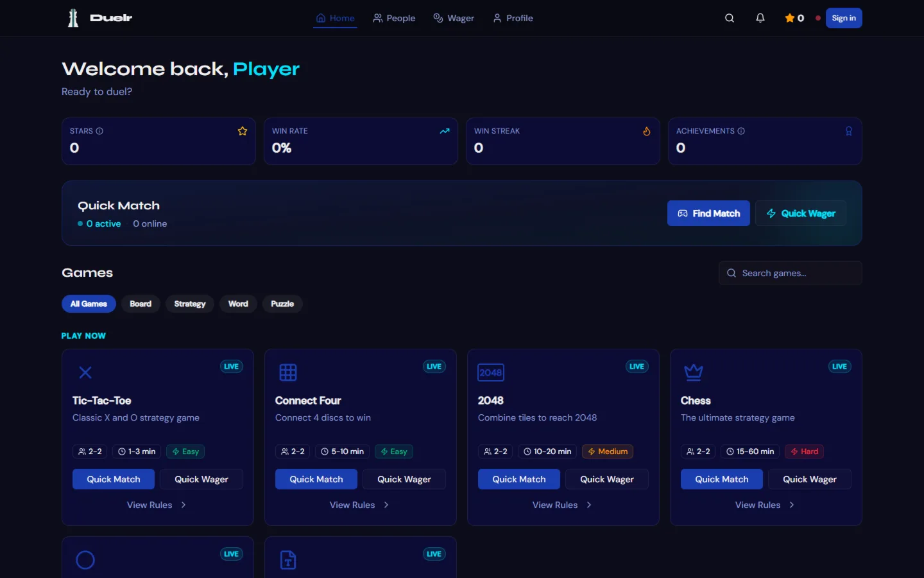Select the All Games filter

[89, 304]
